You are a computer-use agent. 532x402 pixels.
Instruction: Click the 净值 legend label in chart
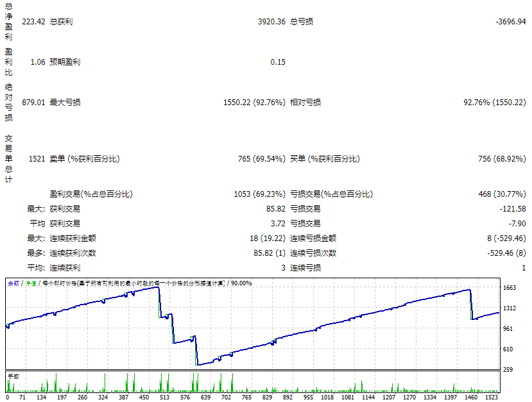[31, 283]
